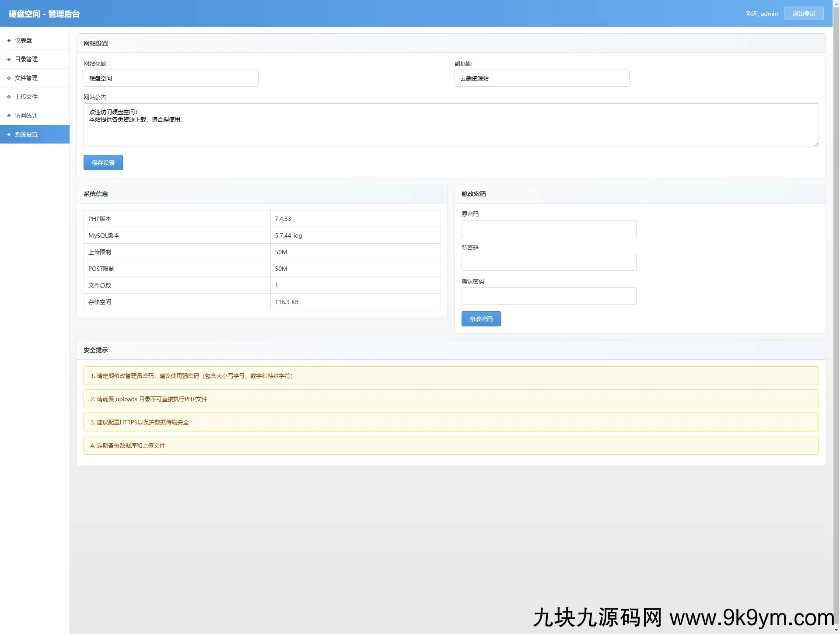Click the diamond icon beside 系统设置
840x634 pixels.
tap(9, 134)
